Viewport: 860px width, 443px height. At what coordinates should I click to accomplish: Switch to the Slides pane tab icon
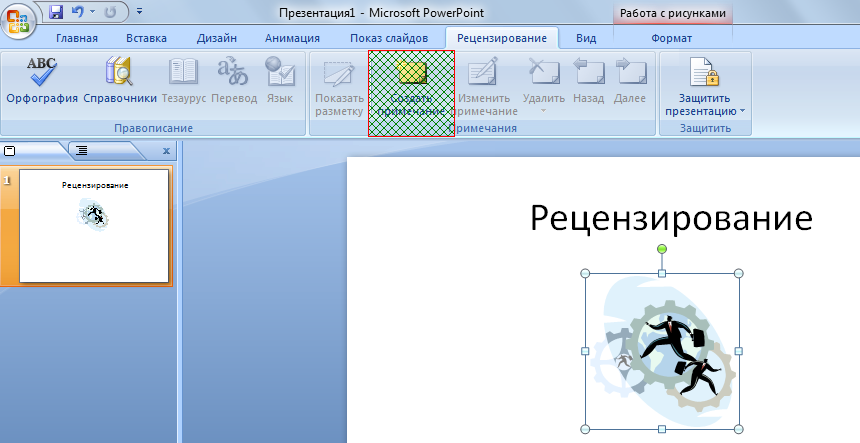(x=10, y=151)
